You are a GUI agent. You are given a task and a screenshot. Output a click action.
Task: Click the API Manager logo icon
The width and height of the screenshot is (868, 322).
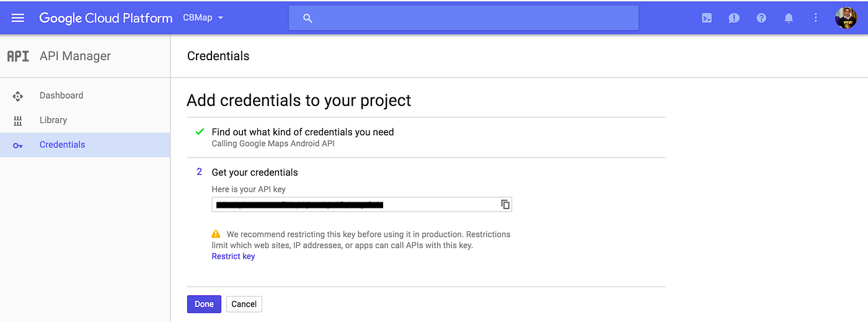(18, 56)
